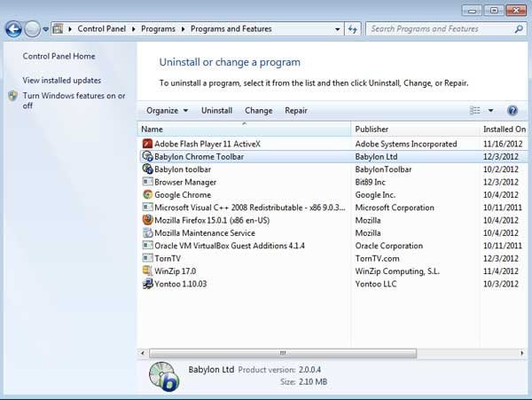This screenshot has height=400, width=532.
Task: Click the 10/2/2012 install date
Action: [x=501, y=169]
